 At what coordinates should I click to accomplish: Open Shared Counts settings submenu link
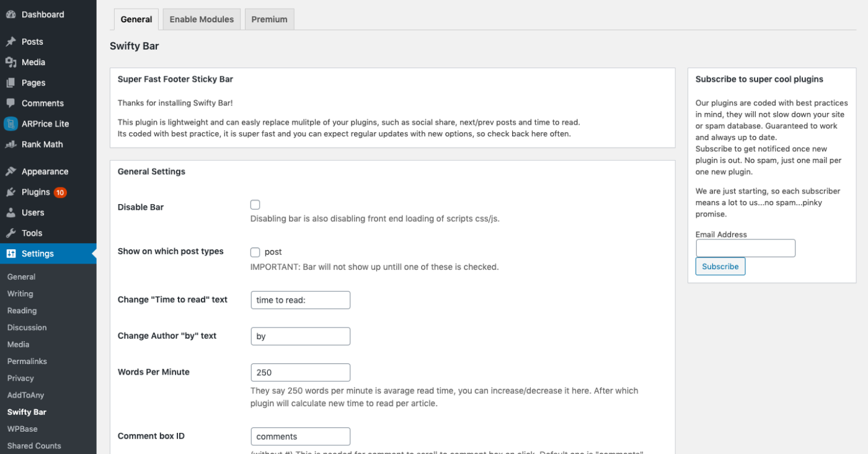34,445
